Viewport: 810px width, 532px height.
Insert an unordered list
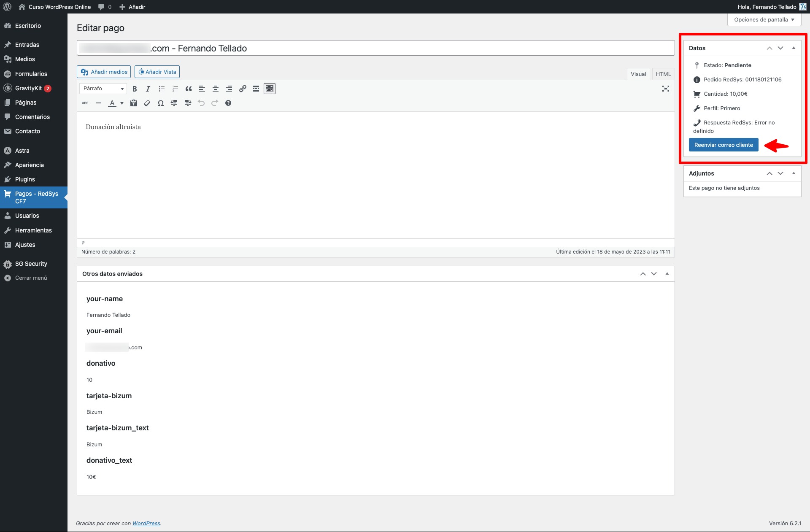pyautogui.click(x=162, y=89)
